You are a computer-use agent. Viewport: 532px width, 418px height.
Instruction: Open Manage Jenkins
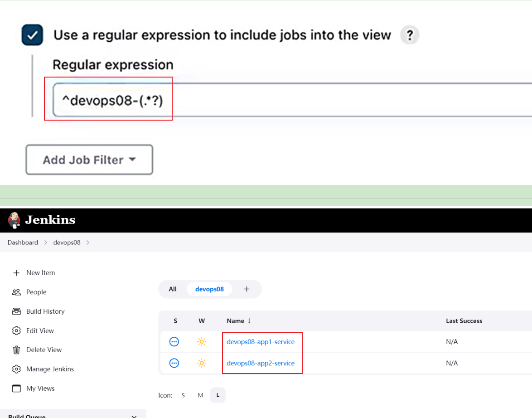pos(50,369)
